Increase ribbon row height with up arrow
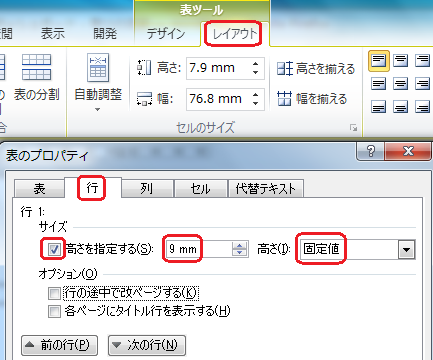Screen dimensions: 433x360 (255, 64)
